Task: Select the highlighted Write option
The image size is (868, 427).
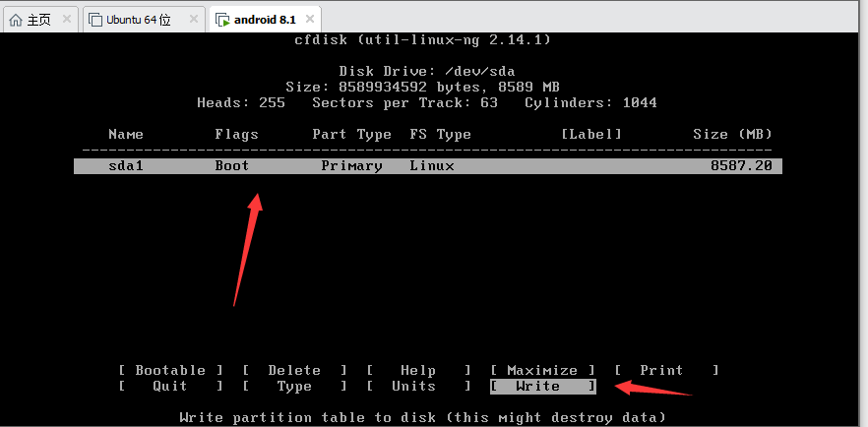Action: (x=542, y=386)
